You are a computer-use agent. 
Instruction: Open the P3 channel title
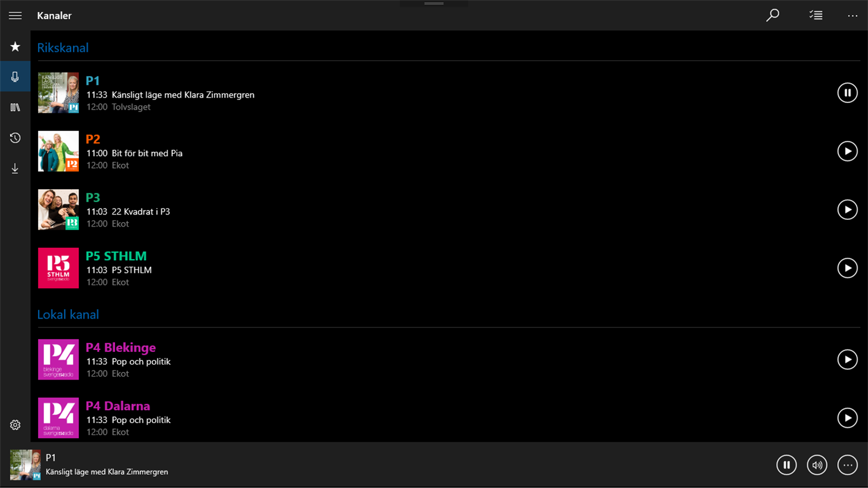tap(93, 198)
